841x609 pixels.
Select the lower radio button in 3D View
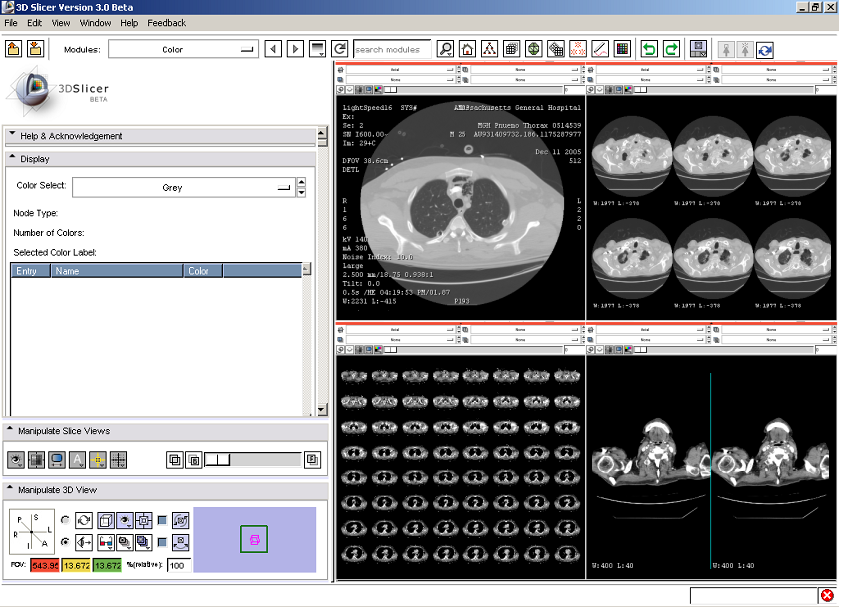point(65,542)
